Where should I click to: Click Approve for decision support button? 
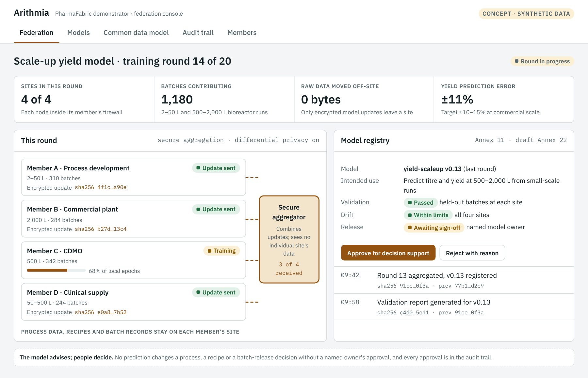388,253
